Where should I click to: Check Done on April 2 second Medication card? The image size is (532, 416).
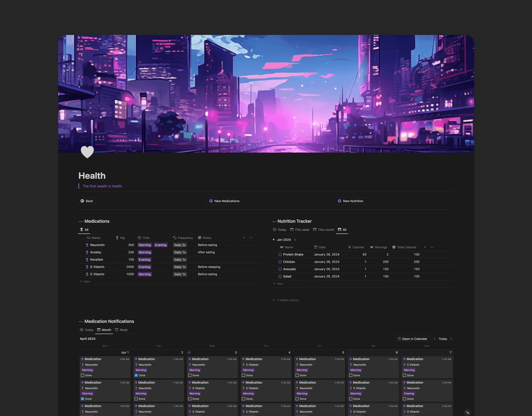136,399
